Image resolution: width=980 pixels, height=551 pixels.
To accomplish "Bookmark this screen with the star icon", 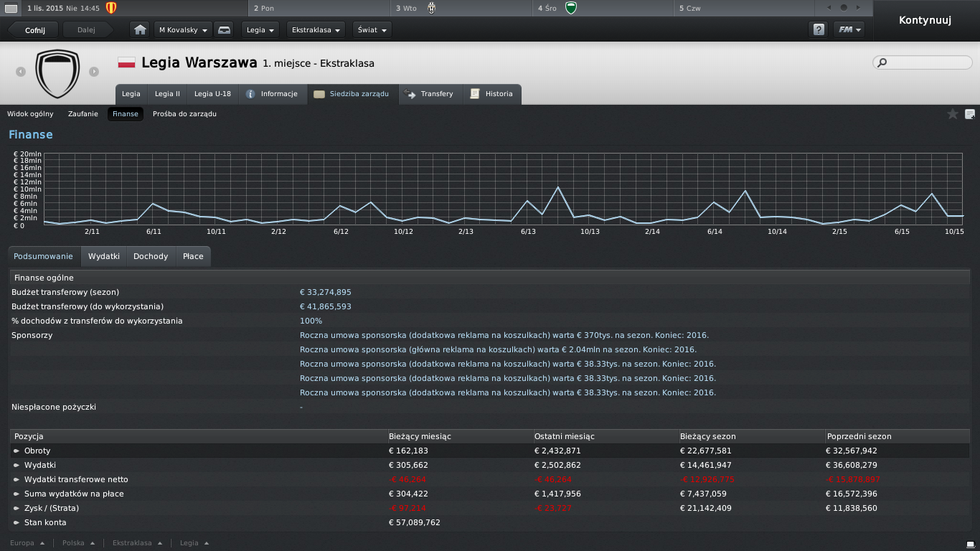I will click(953, 114).
